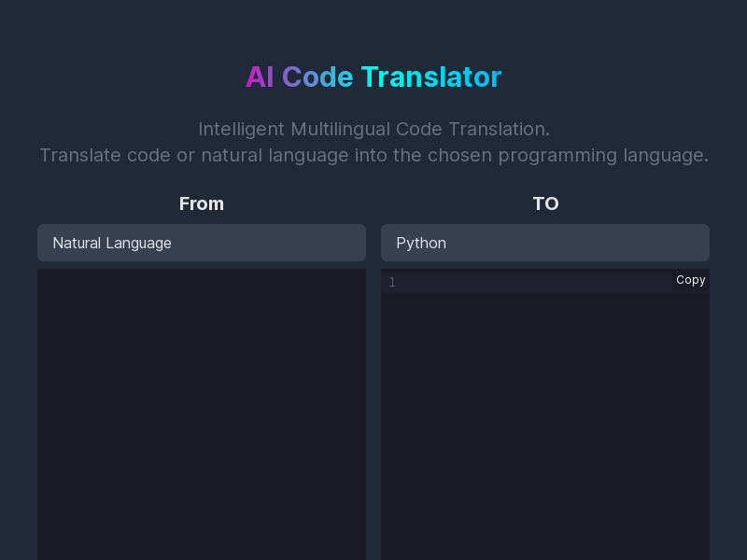Screen dimensions: 747x560
Task: Click the Python output code area
Action: point(545,420)
